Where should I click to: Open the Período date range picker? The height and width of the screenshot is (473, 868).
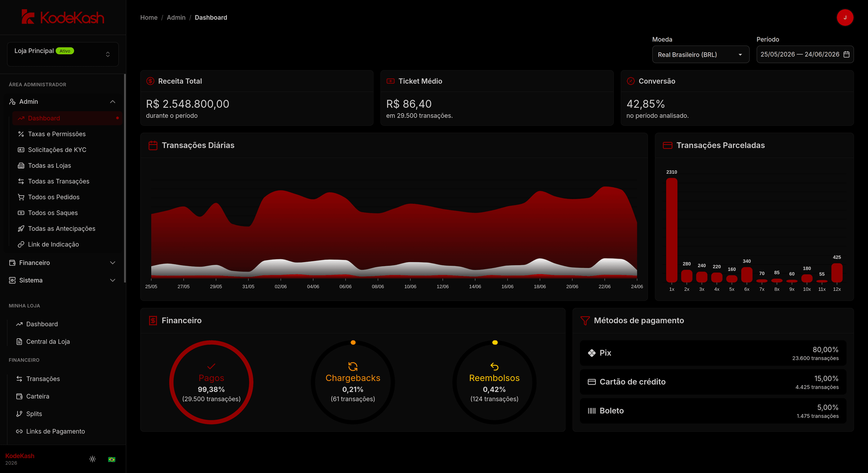click(805, 55)
